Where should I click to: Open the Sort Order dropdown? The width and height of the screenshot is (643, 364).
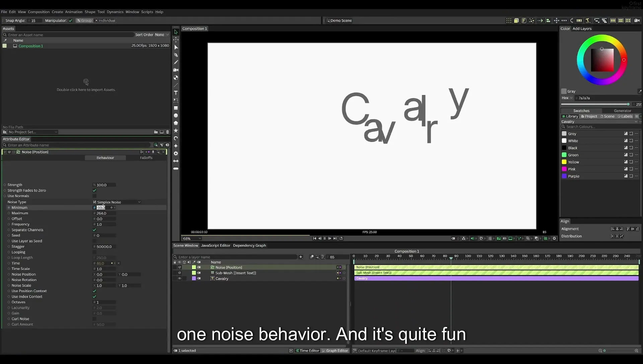161,35
